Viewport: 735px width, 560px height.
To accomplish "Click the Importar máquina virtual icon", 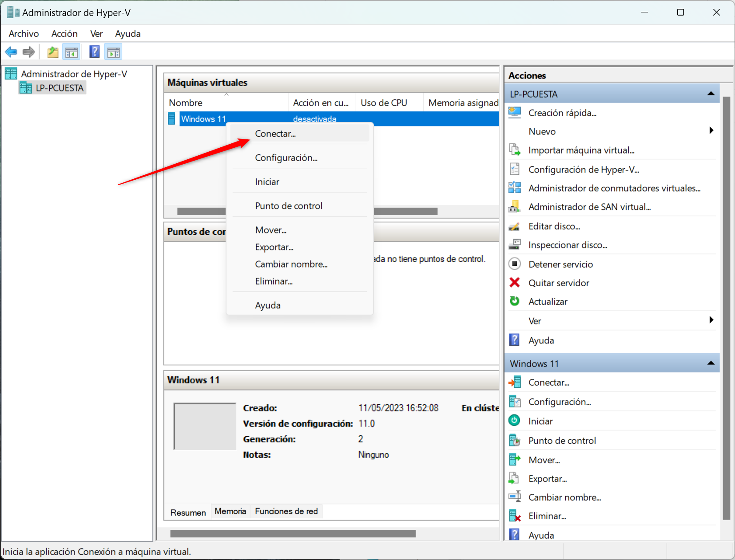I will [x=515, y=150].
